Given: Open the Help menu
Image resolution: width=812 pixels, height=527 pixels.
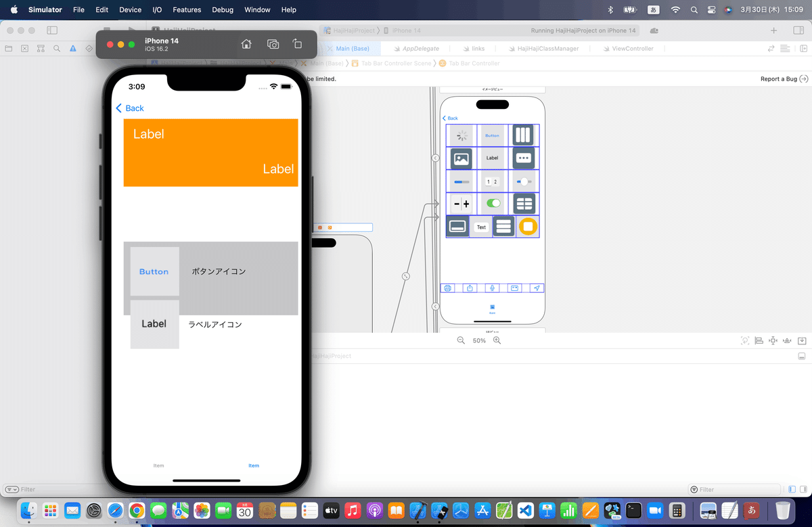Looking at the screenshot, I should click(x=289, y=9).
